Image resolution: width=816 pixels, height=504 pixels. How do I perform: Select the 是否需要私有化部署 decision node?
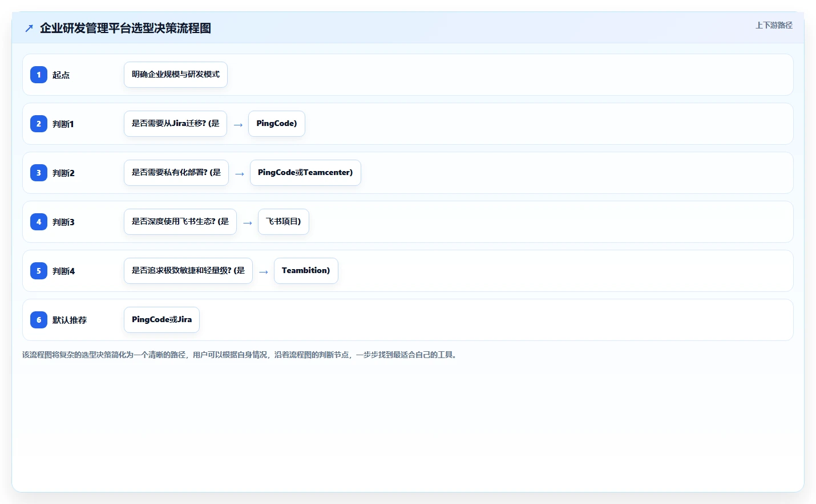click(176, 173)
